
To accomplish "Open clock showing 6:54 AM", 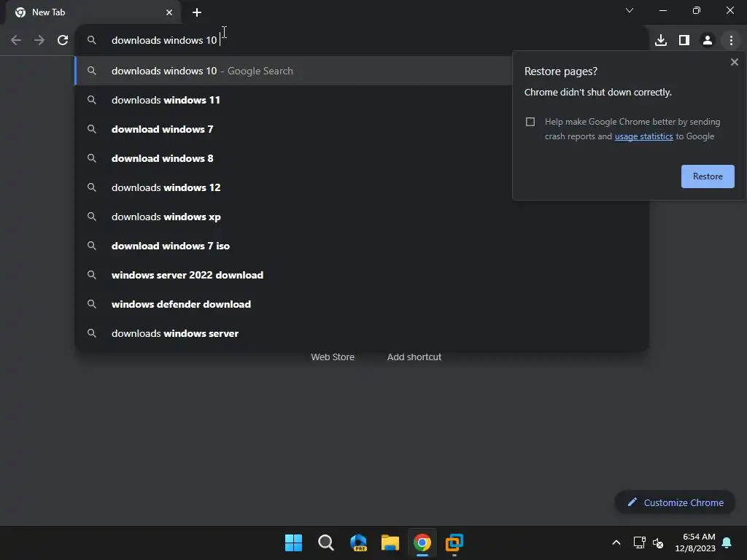I will pyautogui.click(x=695, y=542).
